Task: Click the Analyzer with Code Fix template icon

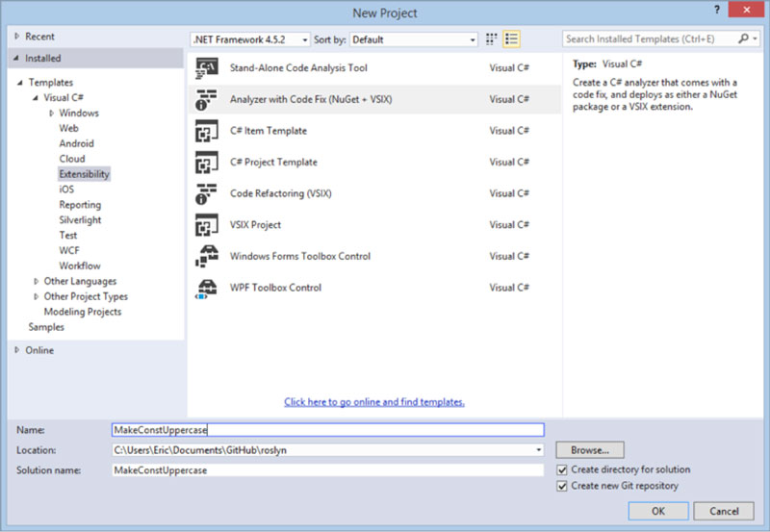Action: [207, 99]
